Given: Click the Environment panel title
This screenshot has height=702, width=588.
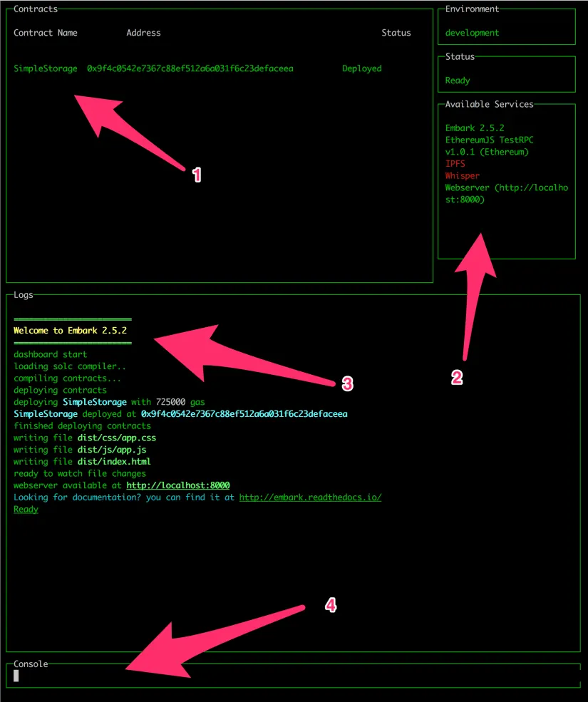Looking at the screenshot, I should click(472, 9).
